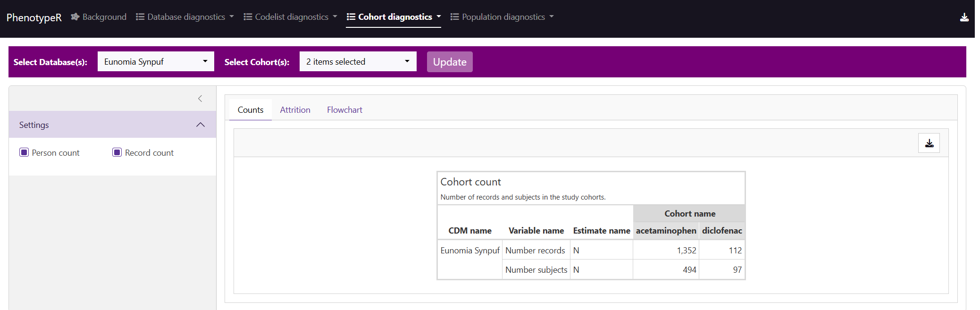Open the Select Cohort(s) dropdown
This screenshot has width=980, height=310.
[358, 62]
